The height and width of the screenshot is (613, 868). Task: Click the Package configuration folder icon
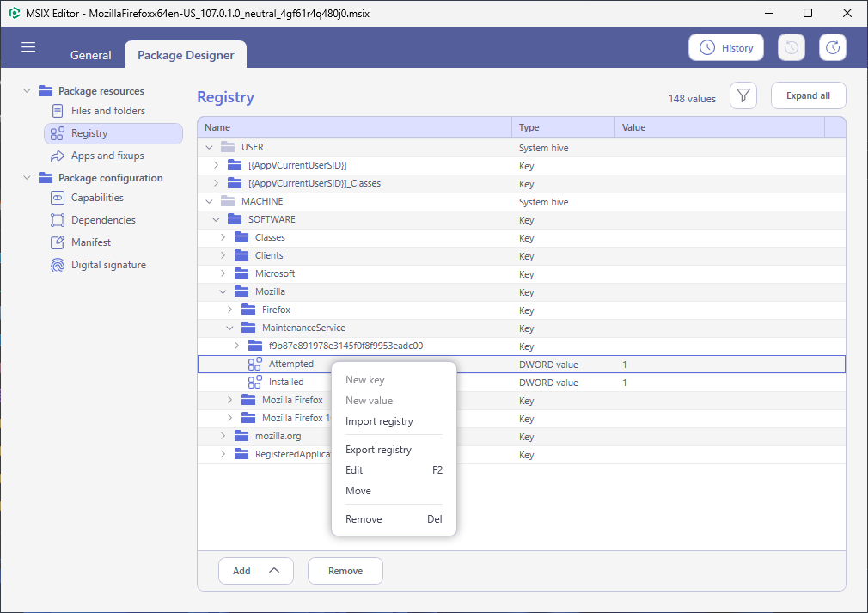(x=46, y=178)
